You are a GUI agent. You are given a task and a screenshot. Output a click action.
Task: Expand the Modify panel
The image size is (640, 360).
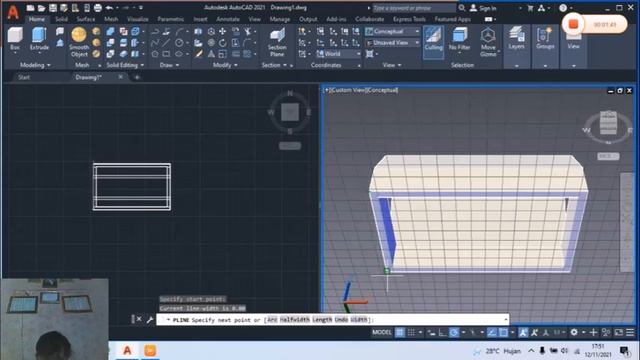click(225, 65)
